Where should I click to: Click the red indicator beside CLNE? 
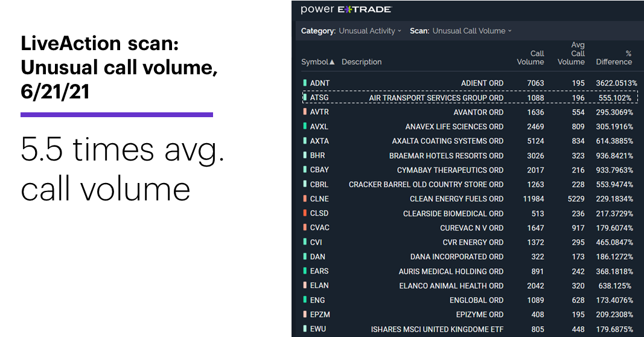(x=305, y=199)
